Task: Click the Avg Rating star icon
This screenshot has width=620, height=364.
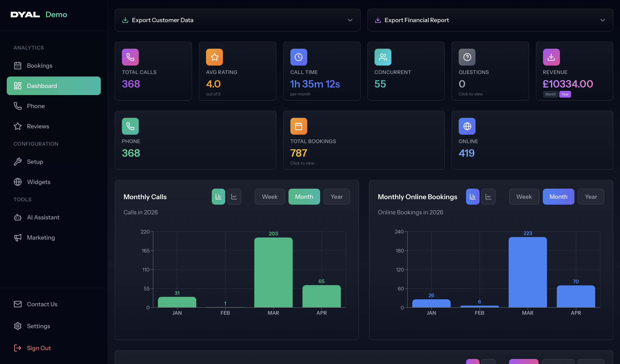Action: click(x=214, y=57)
